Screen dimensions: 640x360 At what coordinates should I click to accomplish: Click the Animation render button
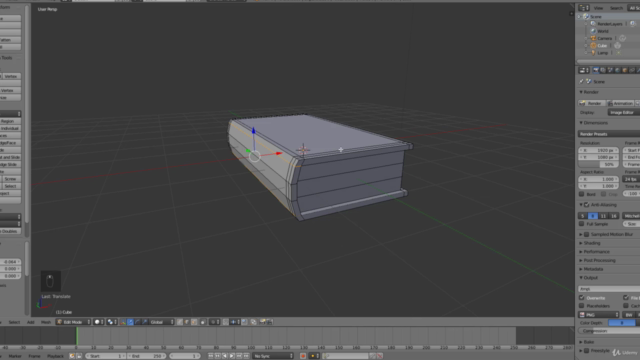click(620, 103)
